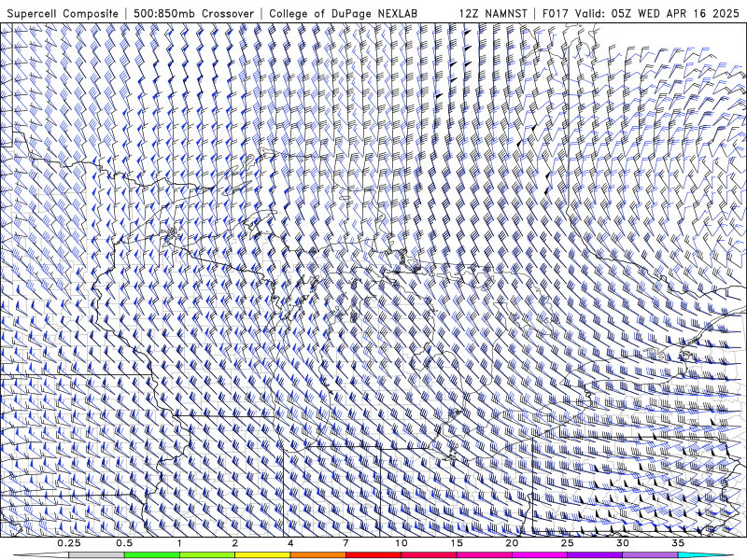Click the scale value 4
The width and height of the screenshot is (747, 560).
tap(290, 543)
